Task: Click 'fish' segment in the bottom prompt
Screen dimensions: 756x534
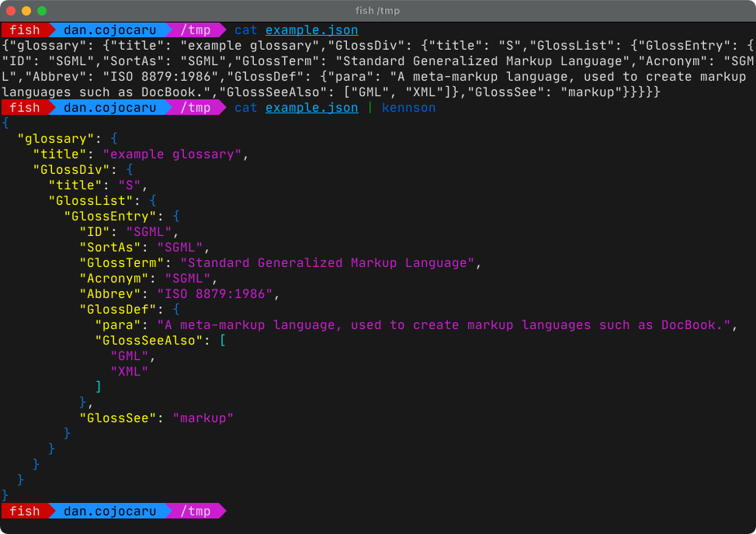Action: pos(25,511)
